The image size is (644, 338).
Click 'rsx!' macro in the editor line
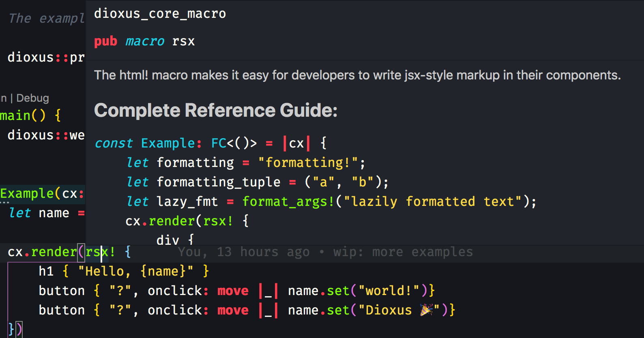(100, 252)
